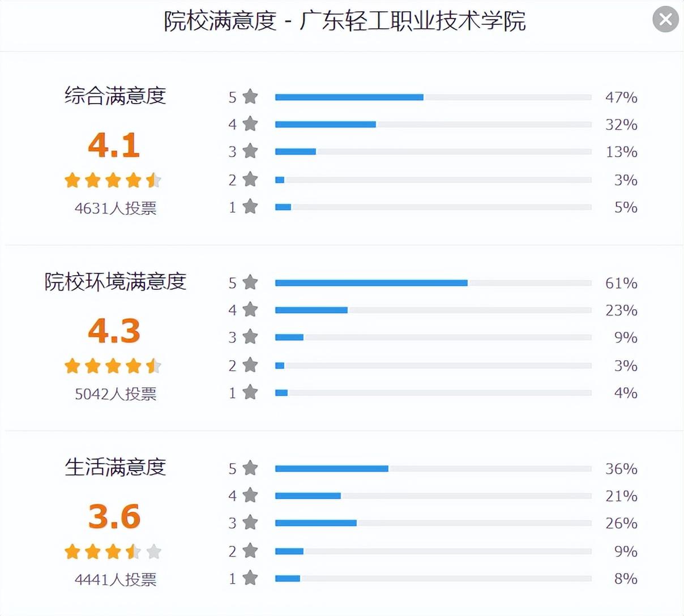Screen dimensions: 684x616
Task: Click the 5-star icon under 综合满意度
Action: pos(250,97)
